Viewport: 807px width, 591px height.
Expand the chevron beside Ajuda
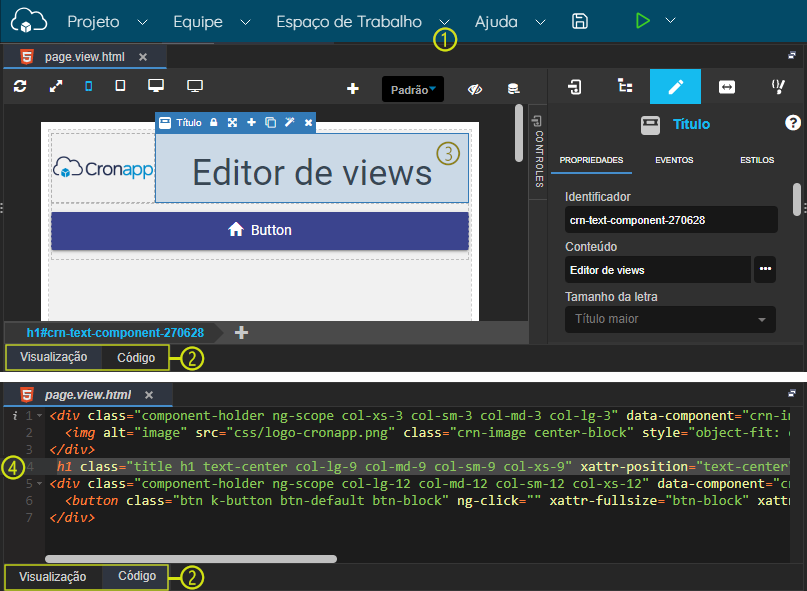[540, 22]
